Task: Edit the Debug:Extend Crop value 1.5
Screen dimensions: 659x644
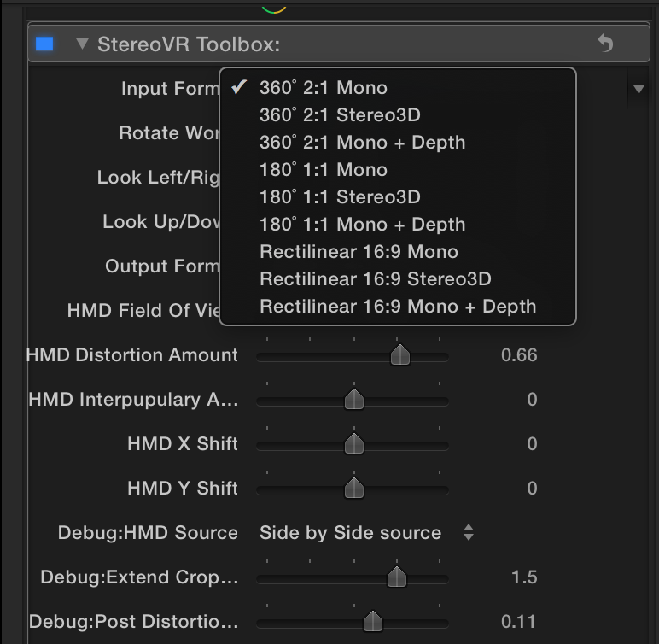Action: pos(524,577)
